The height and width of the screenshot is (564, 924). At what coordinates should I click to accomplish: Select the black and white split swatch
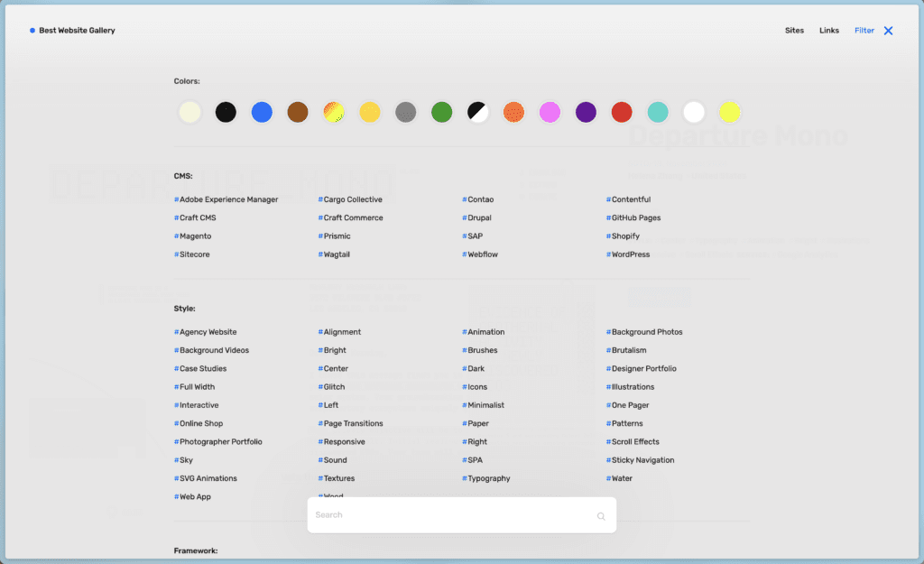point(477,113)
